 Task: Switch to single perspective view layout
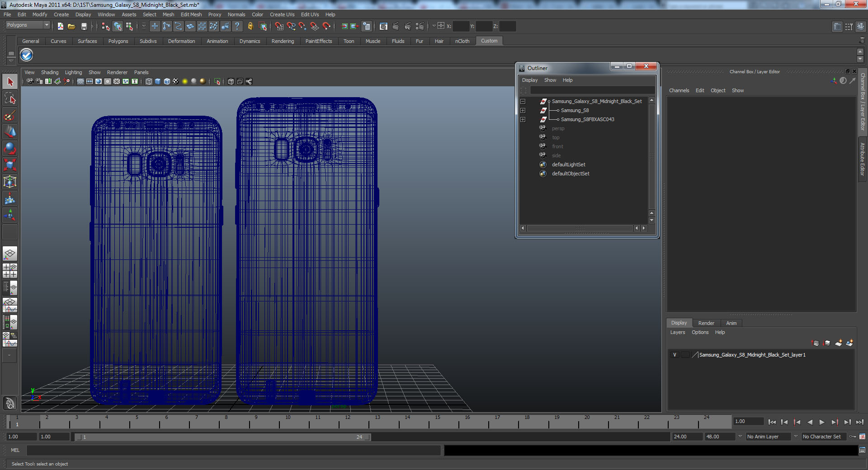tap(10, 254)
